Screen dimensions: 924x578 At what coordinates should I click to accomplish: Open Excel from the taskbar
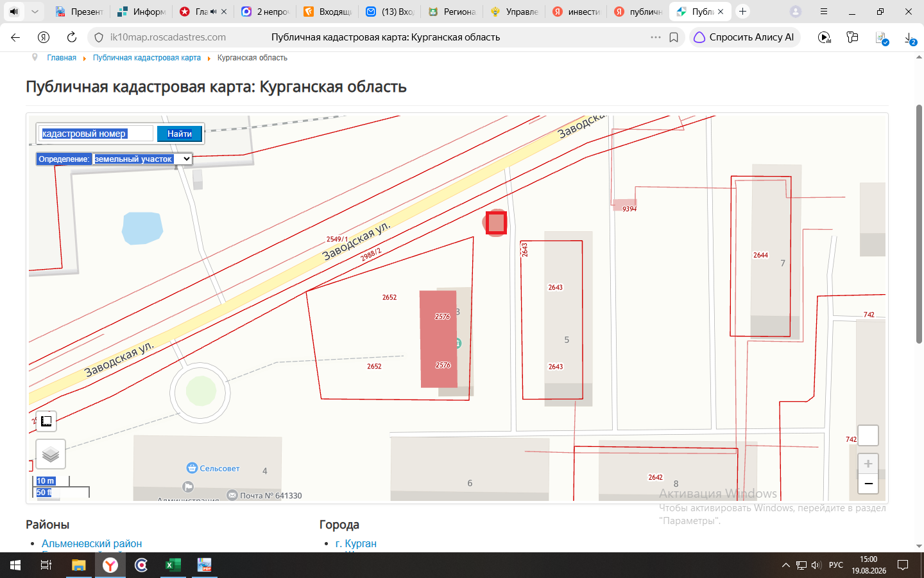point(173,565)
